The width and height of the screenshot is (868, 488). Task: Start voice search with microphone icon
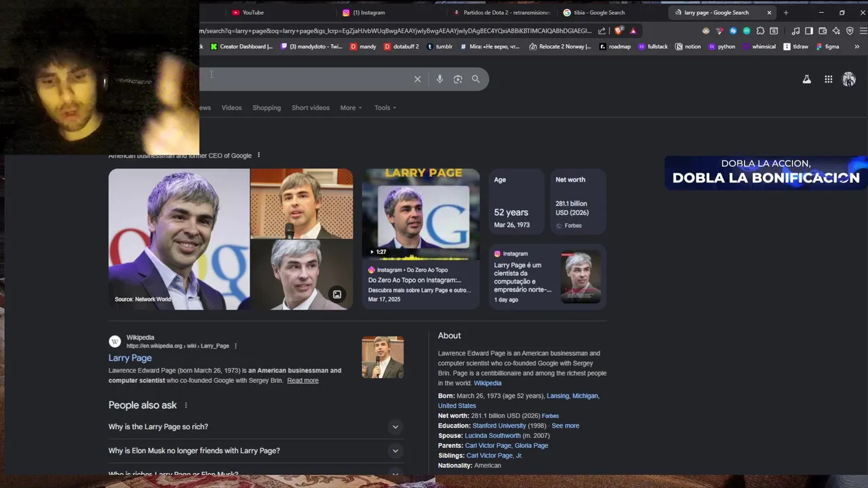click(x=439, y=79)
